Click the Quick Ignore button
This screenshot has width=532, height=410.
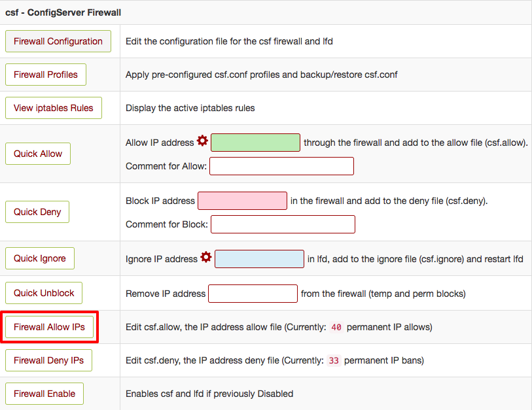pyautogui.click(x=40, y=258)
